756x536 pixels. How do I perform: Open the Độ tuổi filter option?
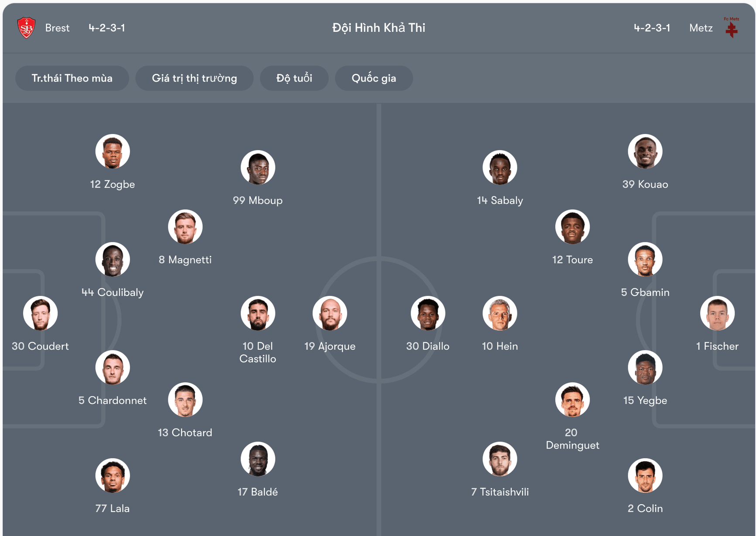tap(294, 78)
